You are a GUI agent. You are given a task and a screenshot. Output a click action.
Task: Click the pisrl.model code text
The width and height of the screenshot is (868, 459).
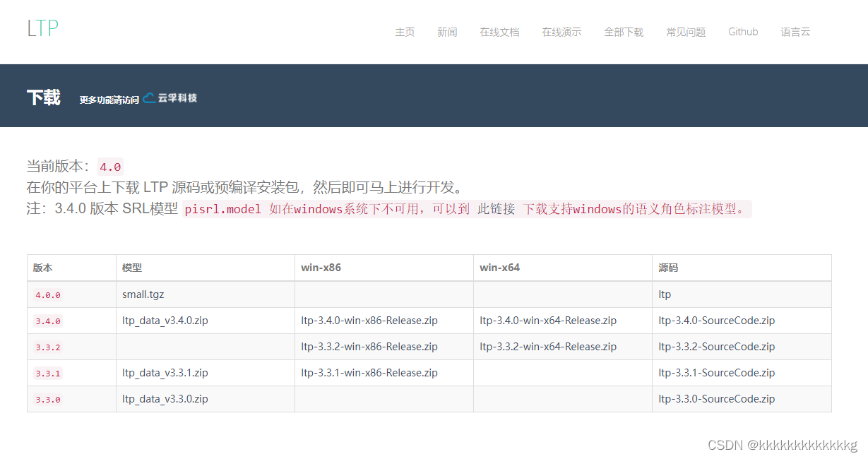(222, 209)
